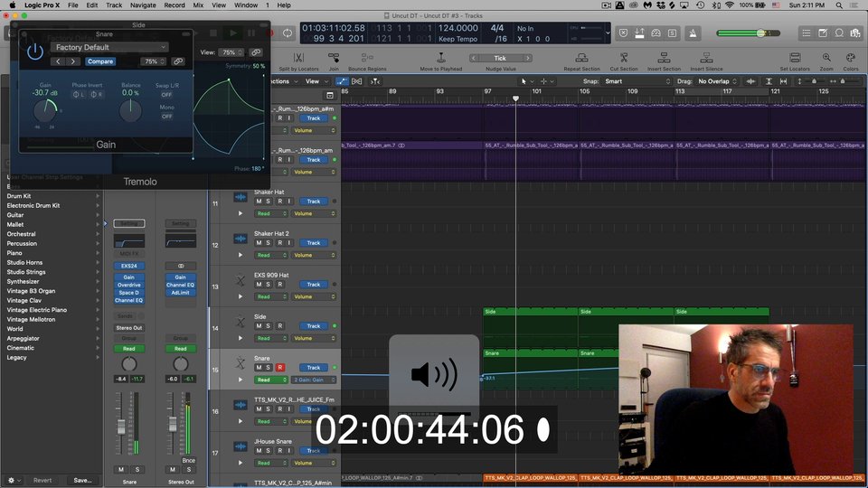
Task: Click the Flex show/hide icon
Action: point(356,81)
